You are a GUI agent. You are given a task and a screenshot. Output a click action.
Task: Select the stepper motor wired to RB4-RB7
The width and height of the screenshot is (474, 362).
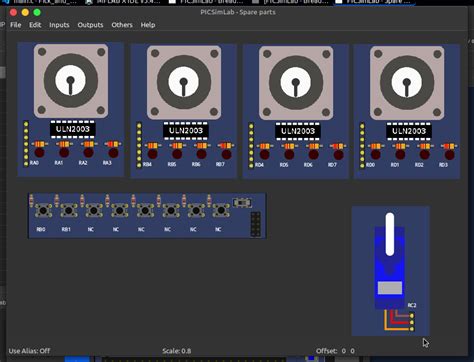coord(184,82)
